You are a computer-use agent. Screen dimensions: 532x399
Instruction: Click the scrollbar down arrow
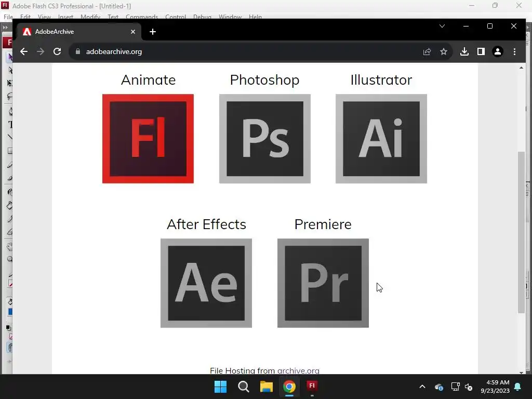521,372
